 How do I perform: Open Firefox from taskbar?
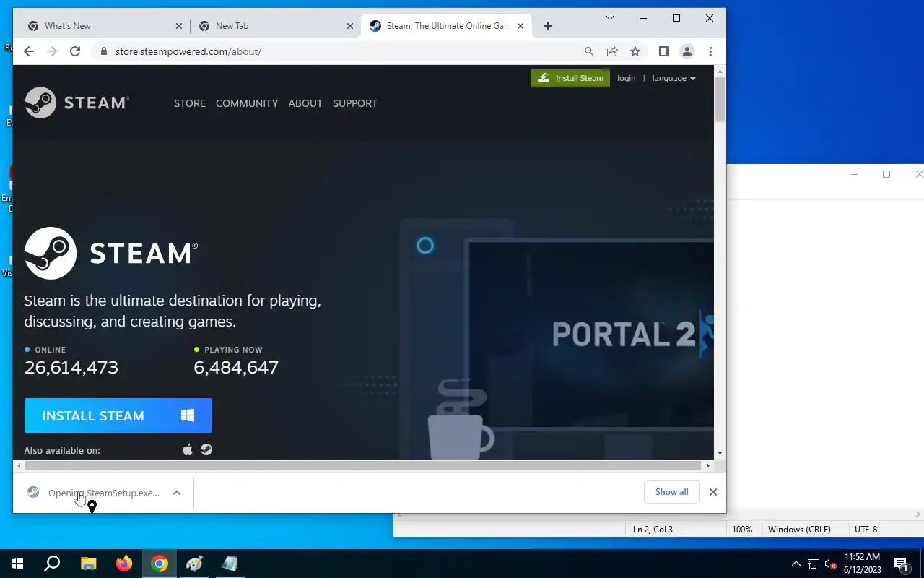click(124, 564)
